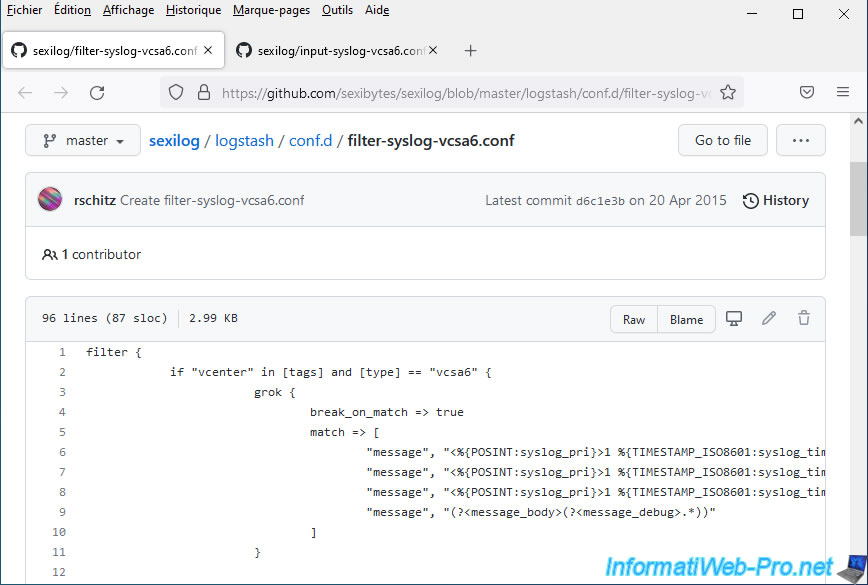
Task: Open the Pocket save icon
Action: coord(807,92)
